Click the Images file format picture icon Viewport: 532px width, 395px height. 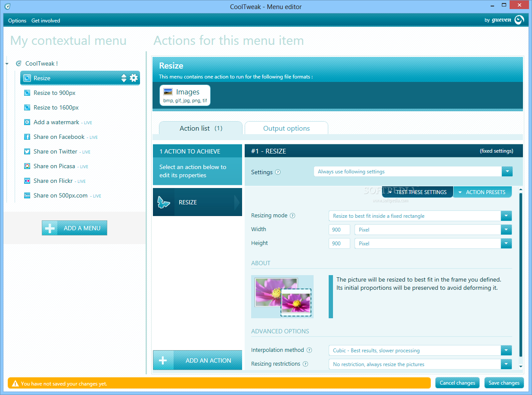[x=168, y=92]
